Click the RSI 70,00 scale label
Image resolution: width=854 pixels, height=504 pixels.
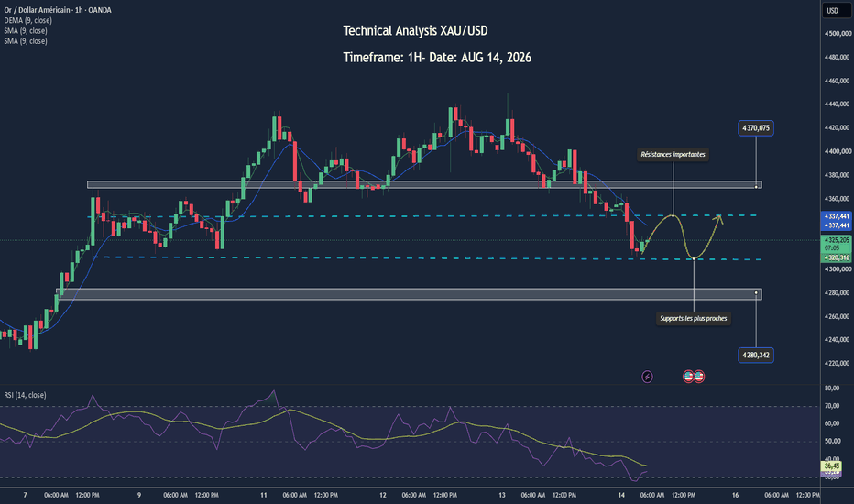(x=832, y=406)
